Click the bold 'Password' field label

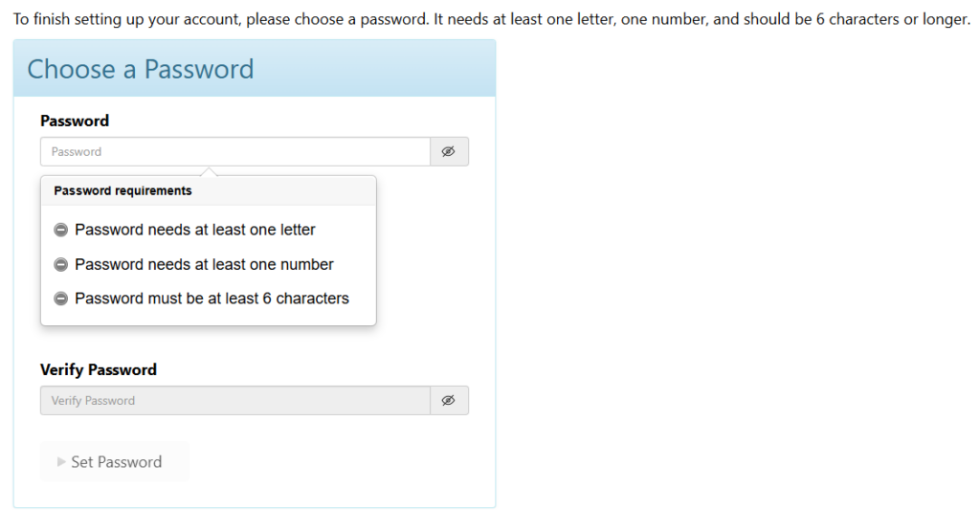tap(75, 121)
